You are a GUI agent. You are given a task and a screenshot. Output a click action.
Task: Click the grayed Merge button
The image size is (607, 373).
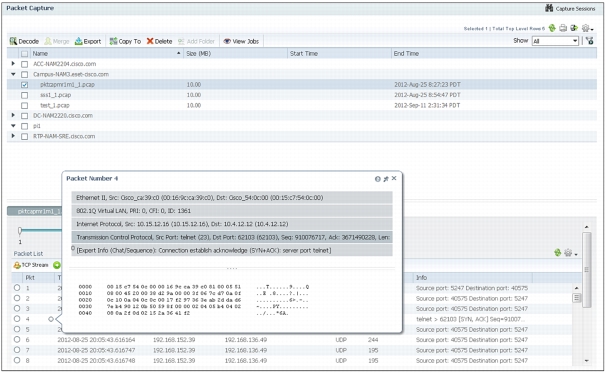pos(57,41)
